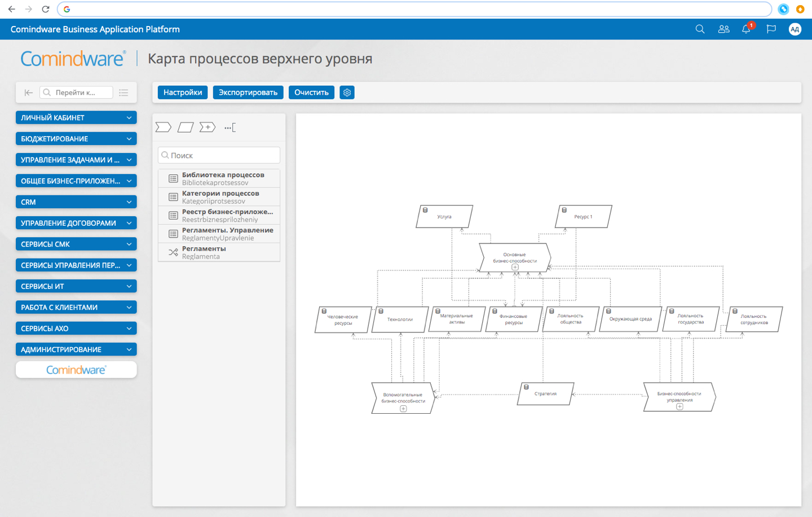Screen dimensions: 812x517
Task: Select the chevron process shape tool
Action: 164,128
